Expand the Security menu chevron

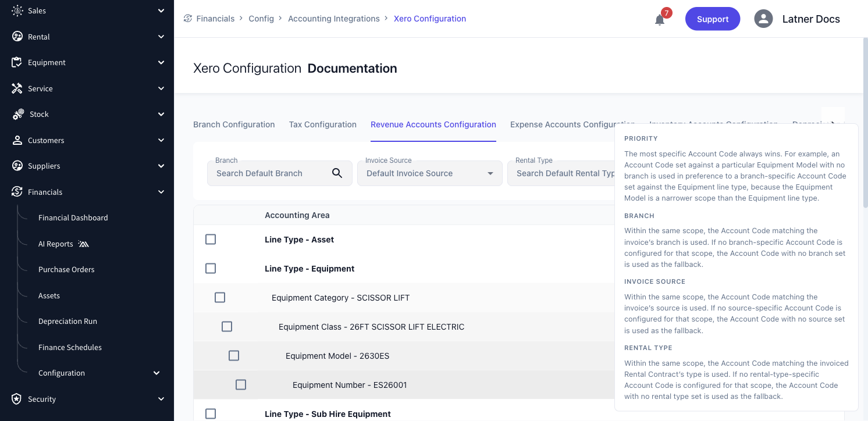(x=161, y=399)
